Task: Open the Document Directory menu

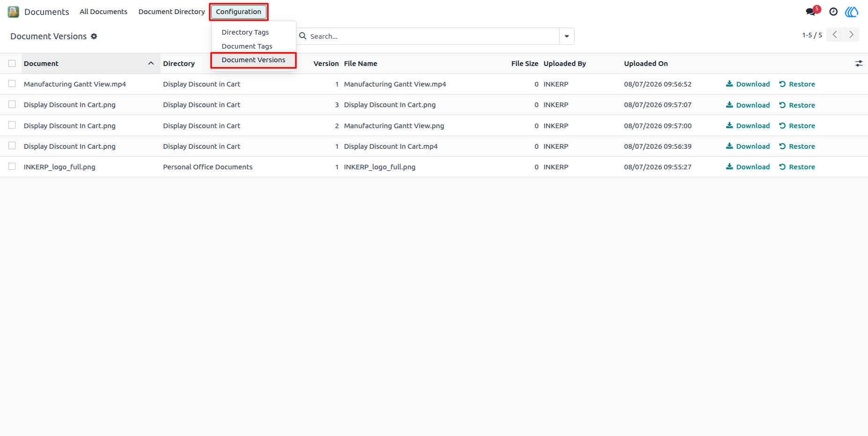Action: tap(172, 12)
